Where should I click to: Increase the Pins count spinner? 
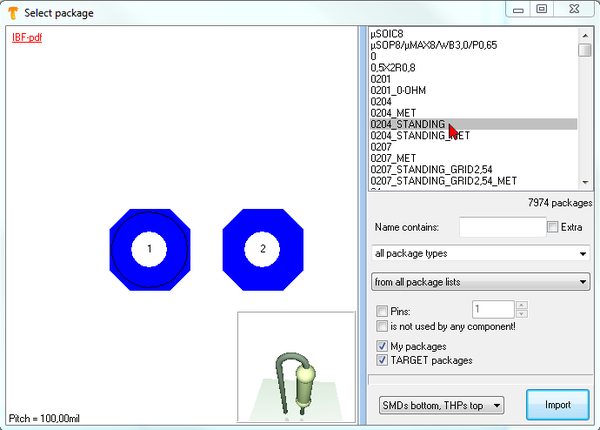click(520, 306)
